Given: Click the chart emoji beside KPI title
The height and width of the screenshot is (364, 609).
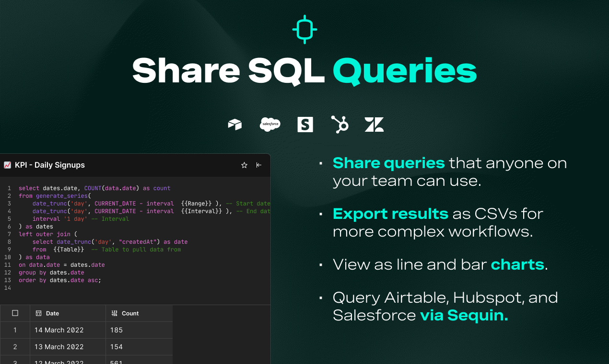Looking at the screenshot, I should point(7,165).
